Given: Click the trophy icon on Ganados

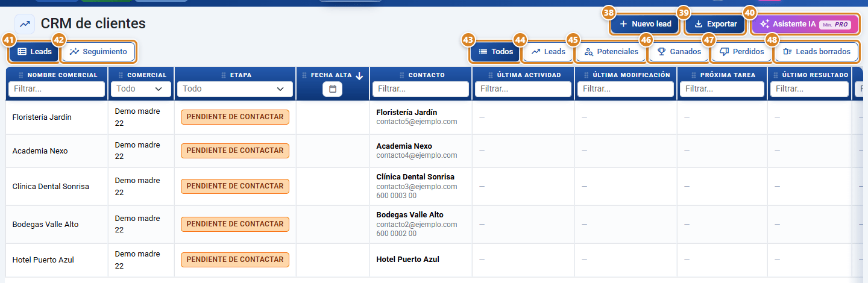Looking at the screenshot, I should click(661, 52).
